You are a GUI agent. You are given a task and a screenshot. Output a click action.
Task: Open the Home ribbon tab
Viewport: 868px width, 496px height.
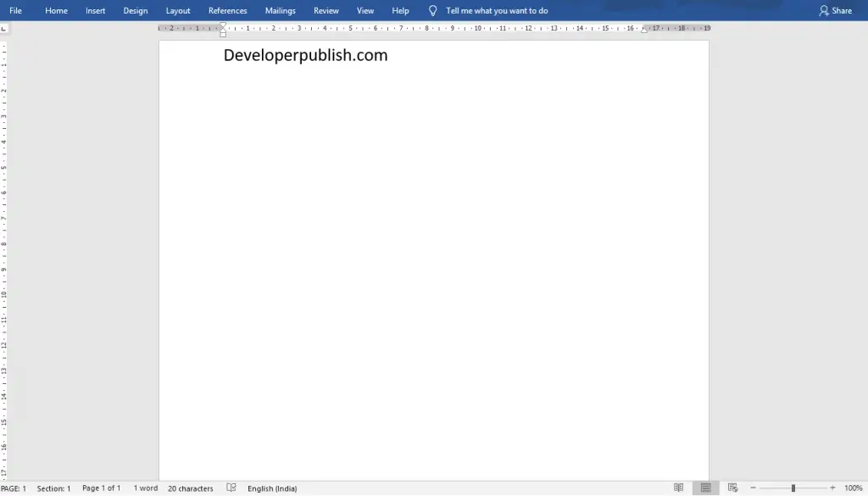pos(56,10)
